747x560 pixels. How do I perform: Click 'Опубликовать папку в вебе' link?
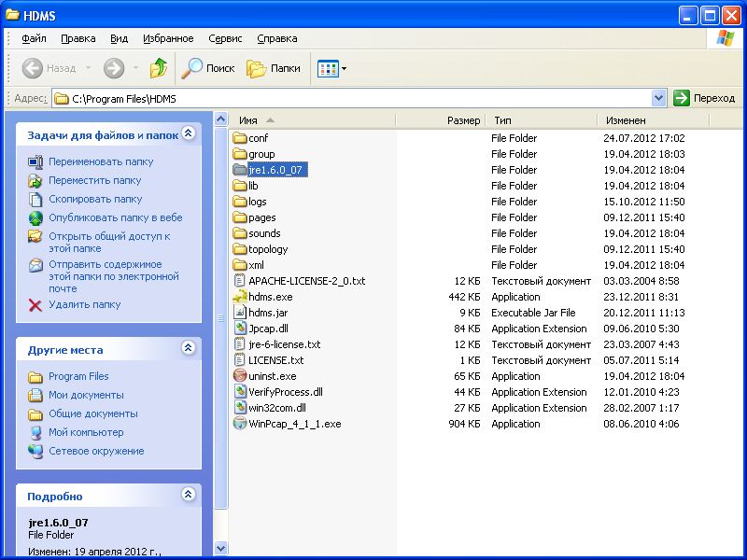pyautogui.click(x=116, y=217)
